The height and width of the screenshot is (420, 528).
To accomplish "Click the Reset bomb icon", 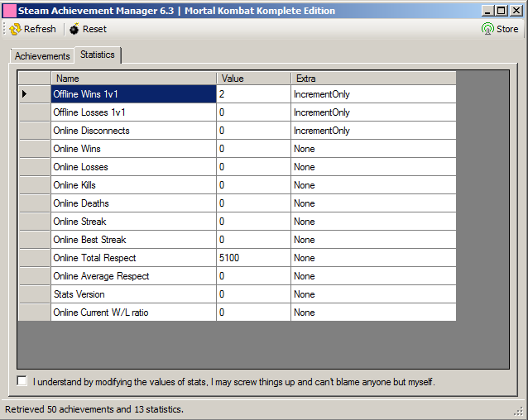I will pyautogui.click(x=74, y=29).
